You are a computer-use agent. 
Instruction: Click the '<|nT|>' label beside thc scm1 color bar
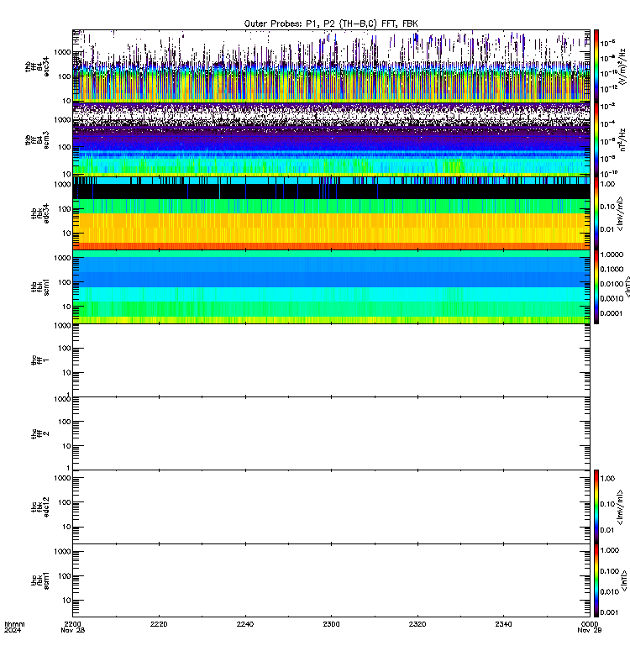pyautogui.click(x=625, y=580)
